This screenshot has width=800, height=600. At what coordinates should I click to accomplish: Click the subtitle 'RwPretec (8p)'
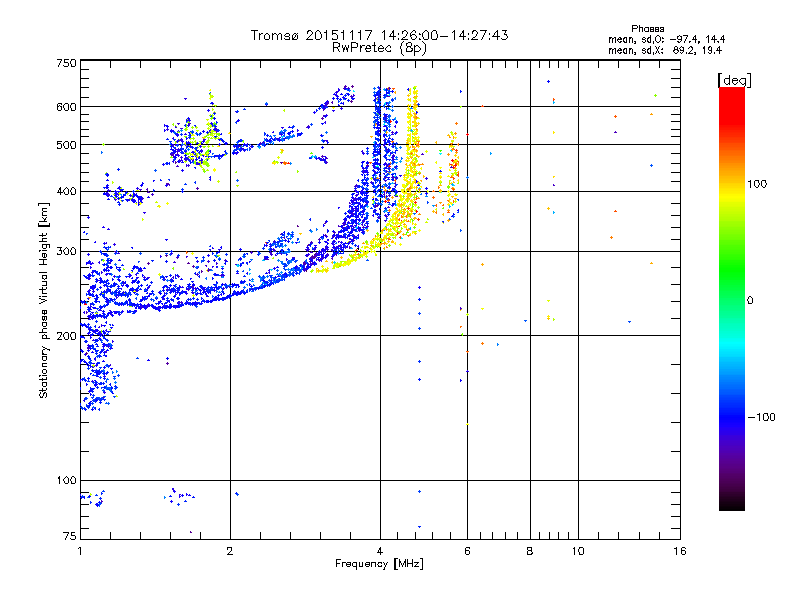pos(380,48)
